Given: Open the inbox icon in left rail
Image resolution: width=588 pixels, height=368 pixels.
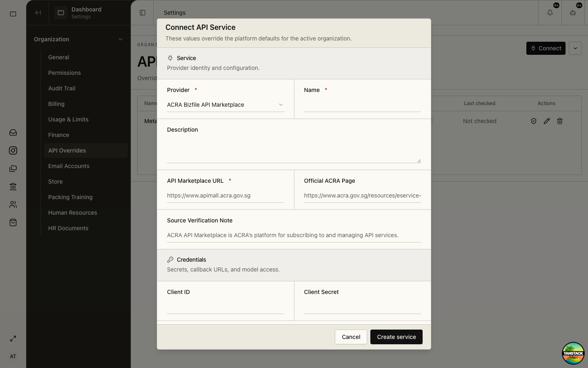Looking at the screenshot, I should tap(13, 132).
